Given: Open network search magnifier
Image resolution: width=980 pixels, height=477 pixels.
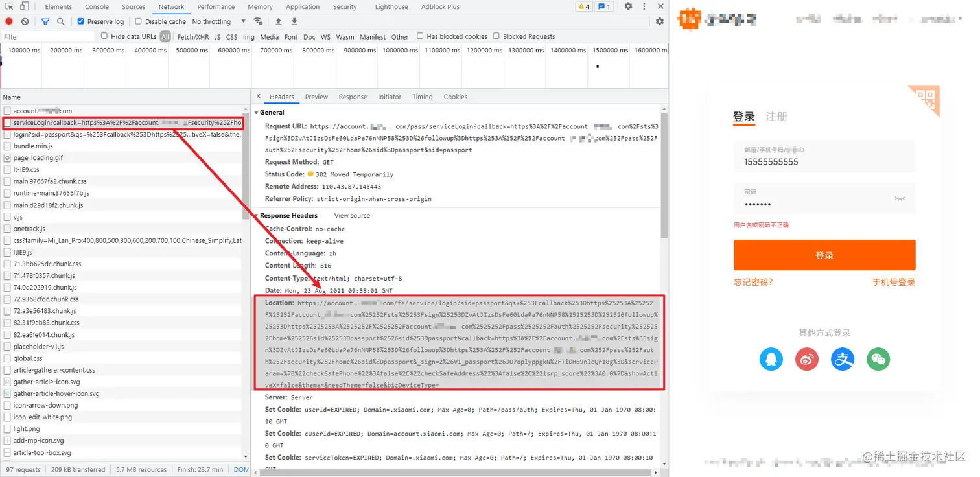Looking at the screenshot, I should pyautogui.click(x=61, y=21).
